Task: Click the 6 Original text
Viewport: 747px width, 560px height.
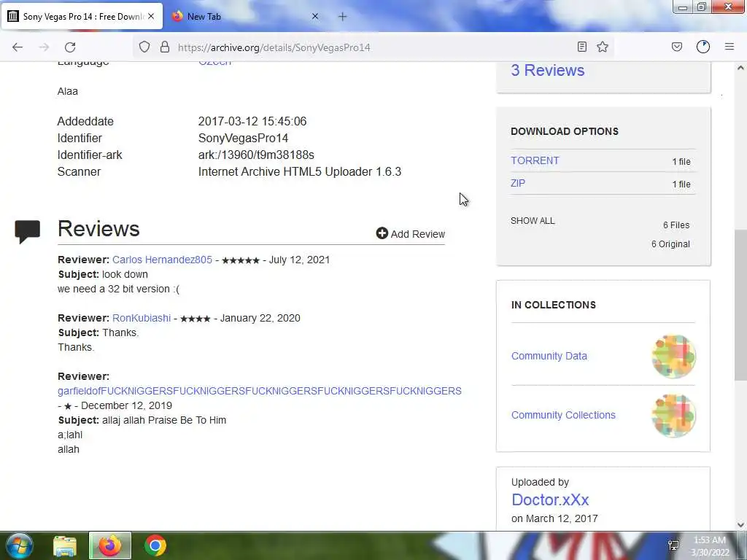Action: (x=670, y=244)
